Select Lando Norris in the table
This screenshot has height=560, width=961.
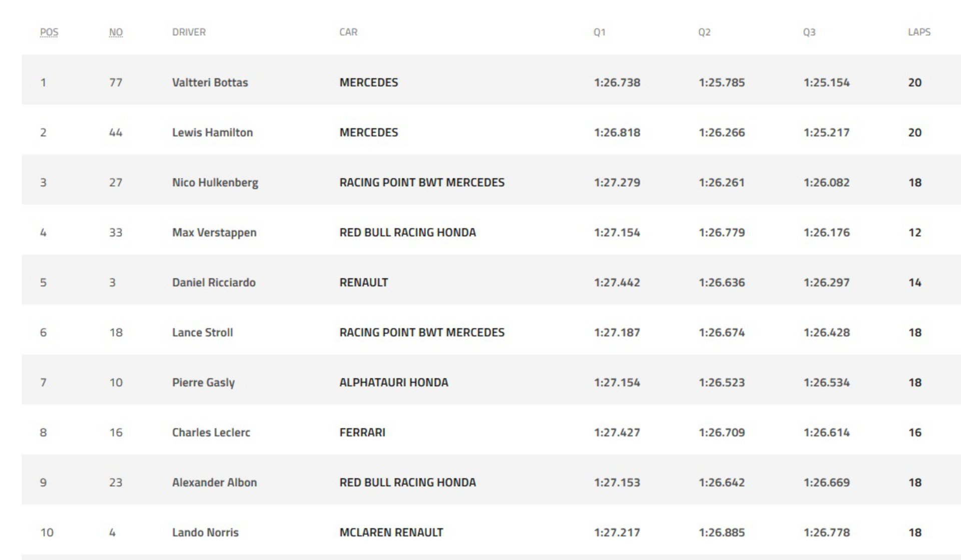click(205, 533)
